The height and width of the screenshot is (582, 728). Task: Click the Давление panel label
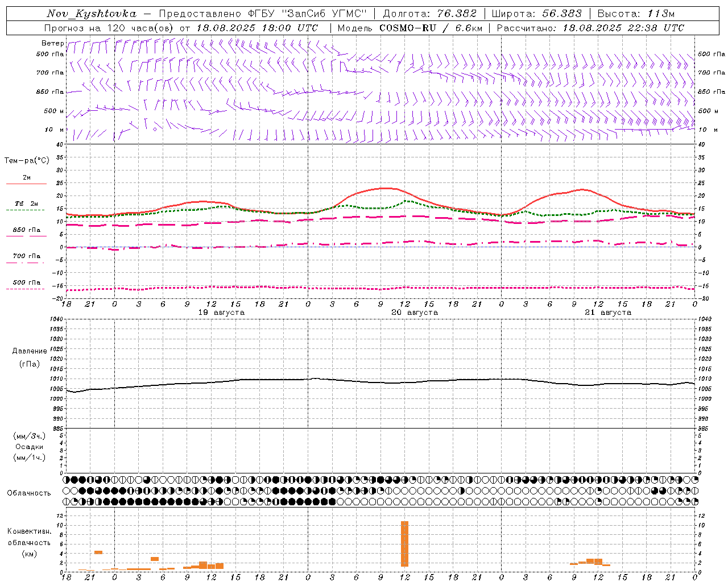30,351
